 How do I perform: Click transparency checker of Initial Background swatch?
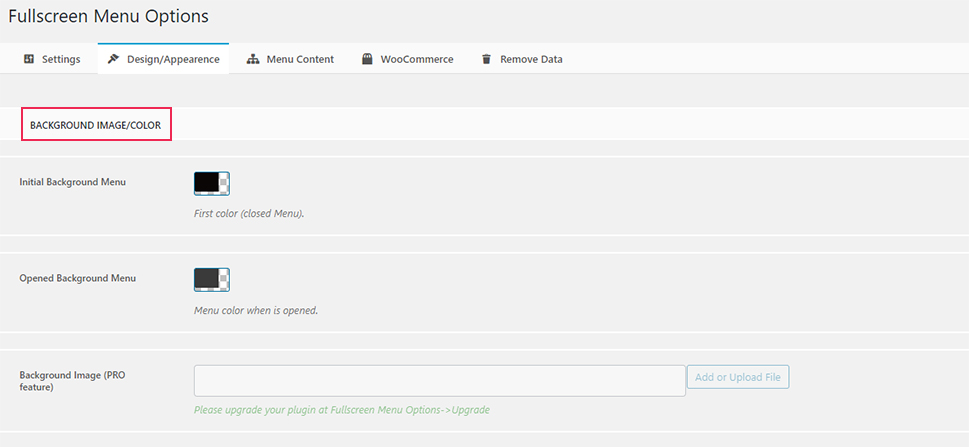coord(224,184)
